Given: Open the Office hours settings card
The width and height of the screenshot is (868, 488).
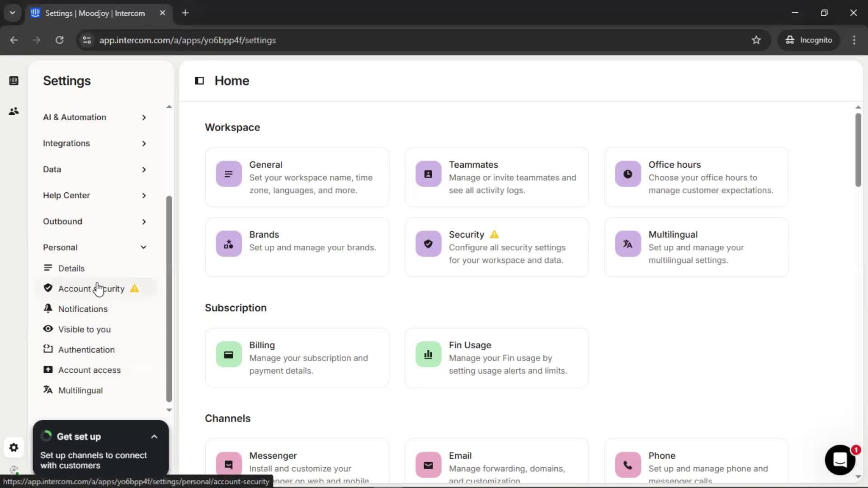Looking at the screenshot, I should (x=696, y=178).
